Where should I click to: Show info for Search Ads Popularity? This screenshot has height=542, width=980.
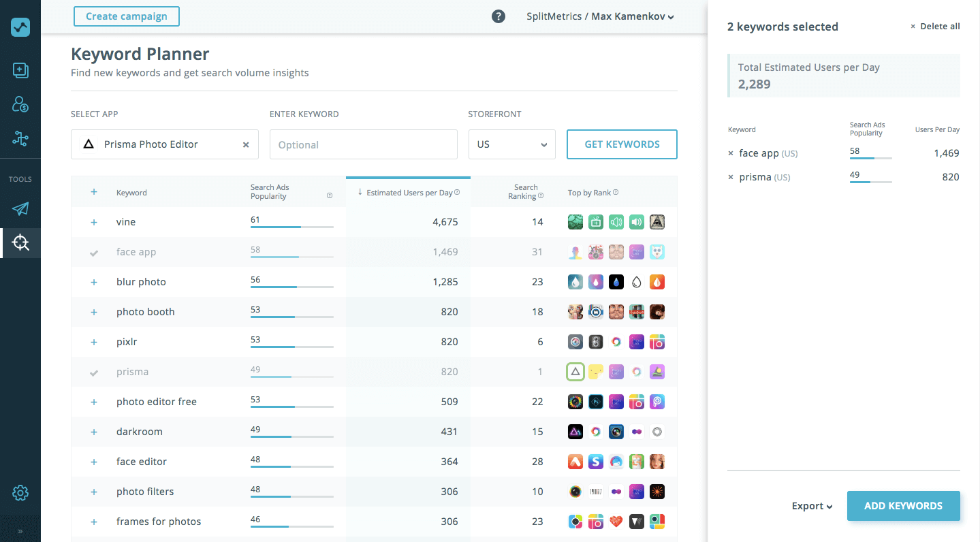point(330,196)
